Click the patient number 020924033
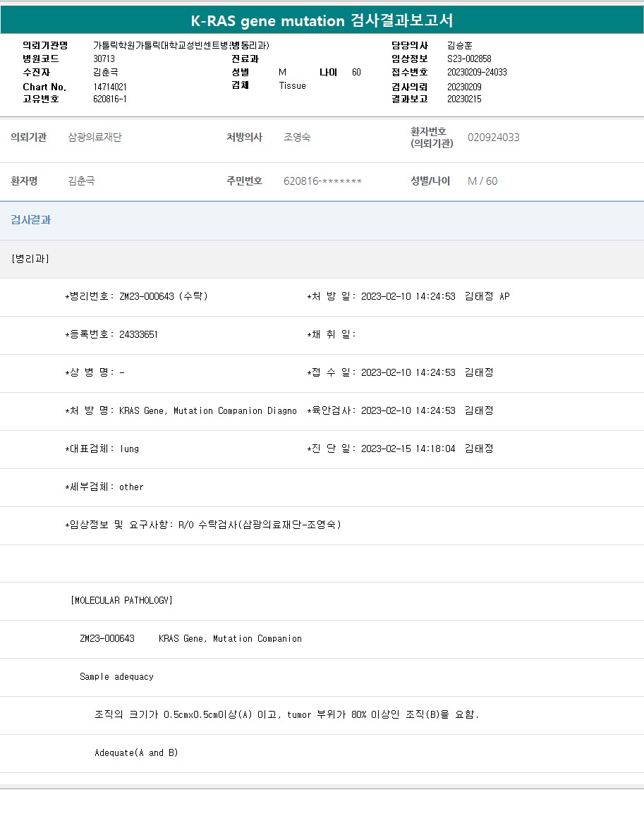Viewport: 644px width, 823px height. pyautogui.click(x=493, y=138)
